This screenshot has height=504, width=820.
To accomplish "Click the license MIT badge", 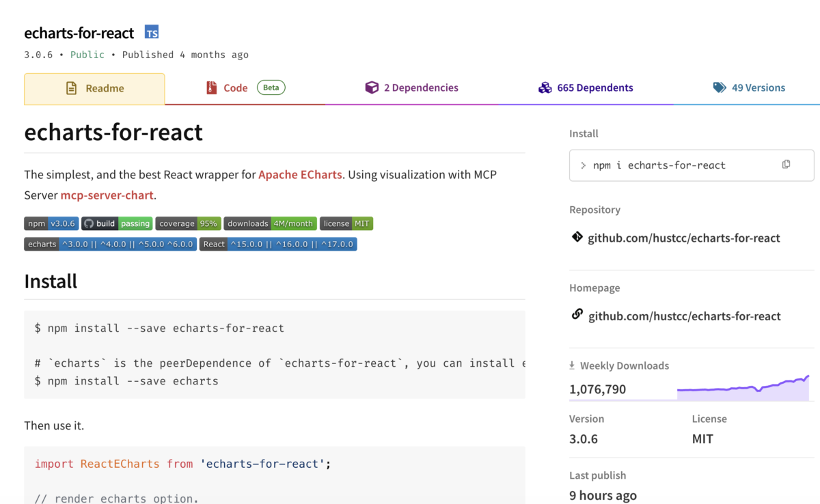I will point(346,223).
